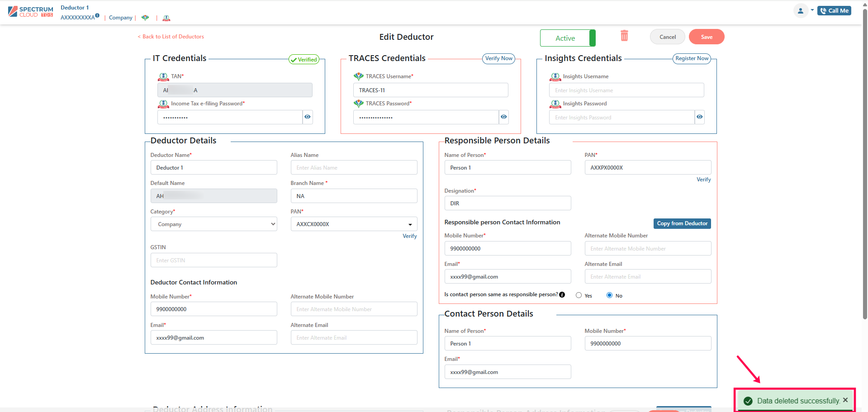Select Yes for contact person same
Viewport: 868px width, 412px height.
pos(579,295)
